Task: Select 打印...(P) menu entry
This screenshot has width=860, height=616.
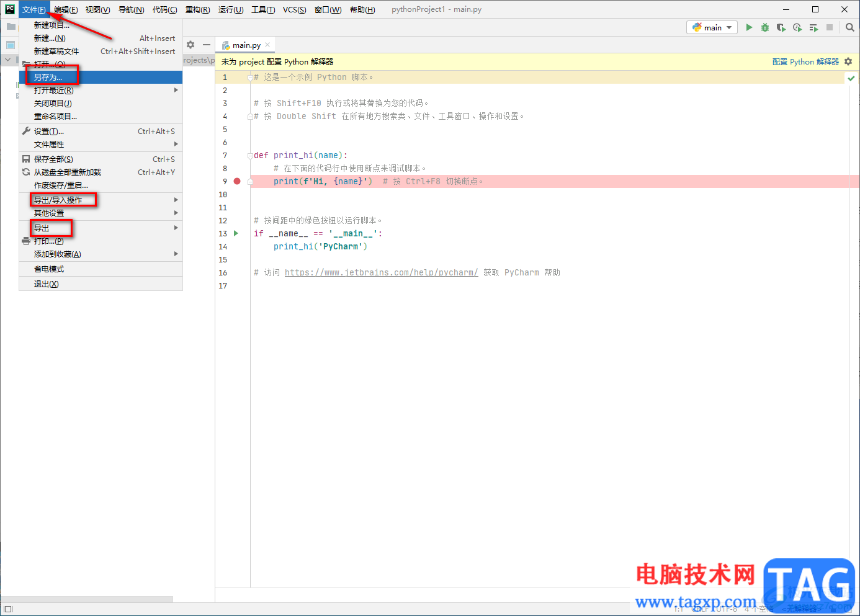Action: click(x=101, y=241)
